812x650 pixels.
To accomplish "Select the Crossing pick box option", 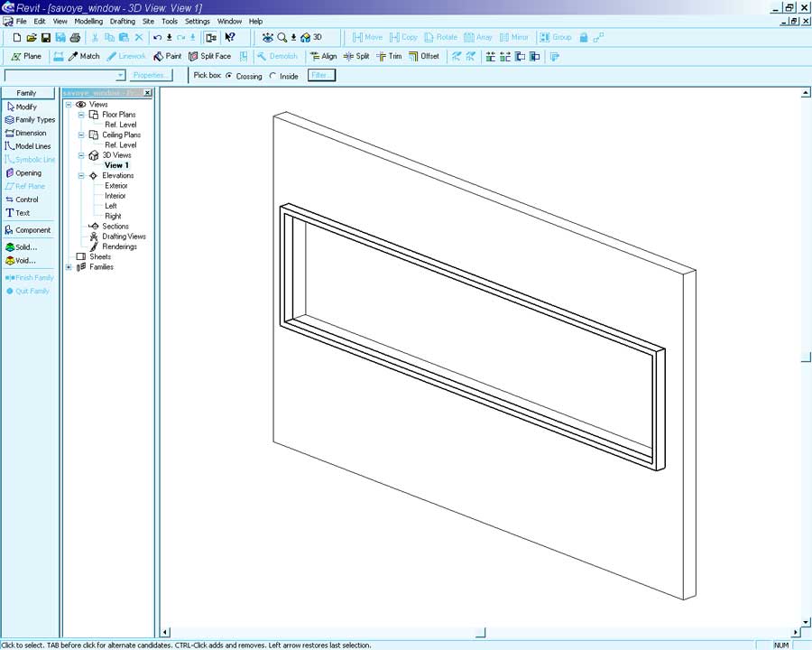I will click(229, 76).
